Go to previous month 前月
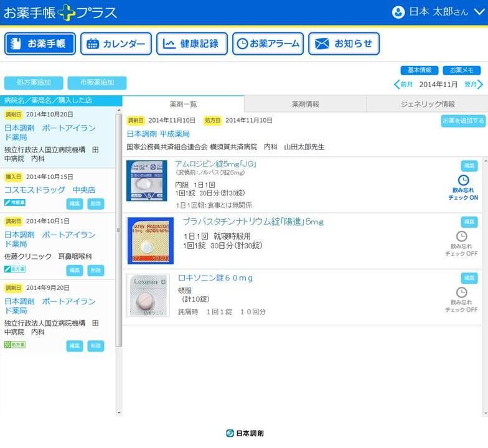The image size is (488, 448). tap(403, 85)
